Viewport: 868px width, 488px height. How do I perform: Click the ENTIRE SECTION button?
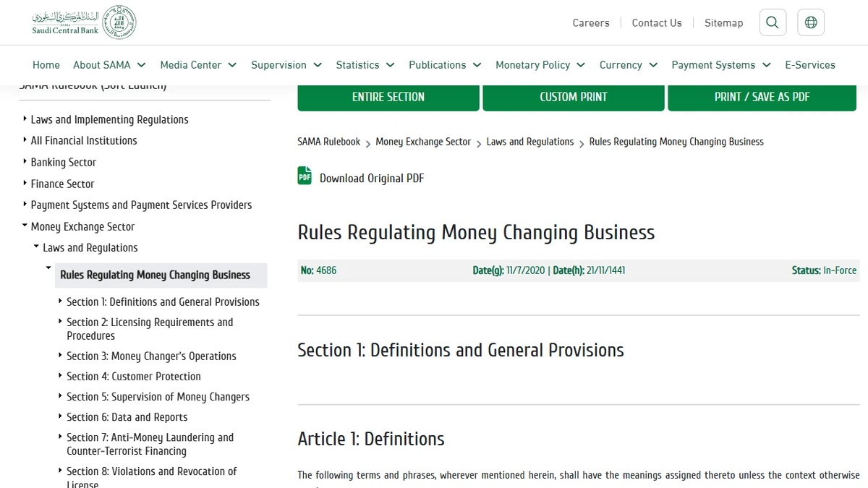pyautogui.click(x=388, y=98)
